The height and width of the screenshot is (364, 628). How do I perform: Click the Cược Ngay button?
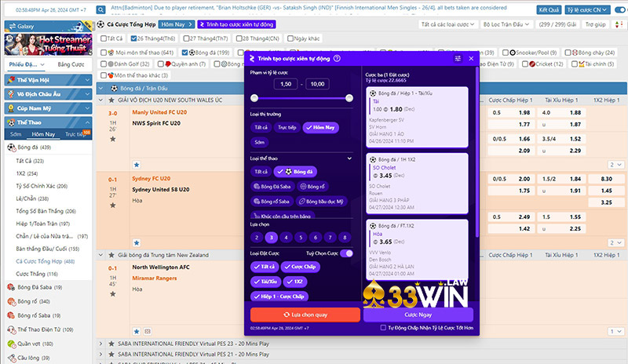(417, 314)
